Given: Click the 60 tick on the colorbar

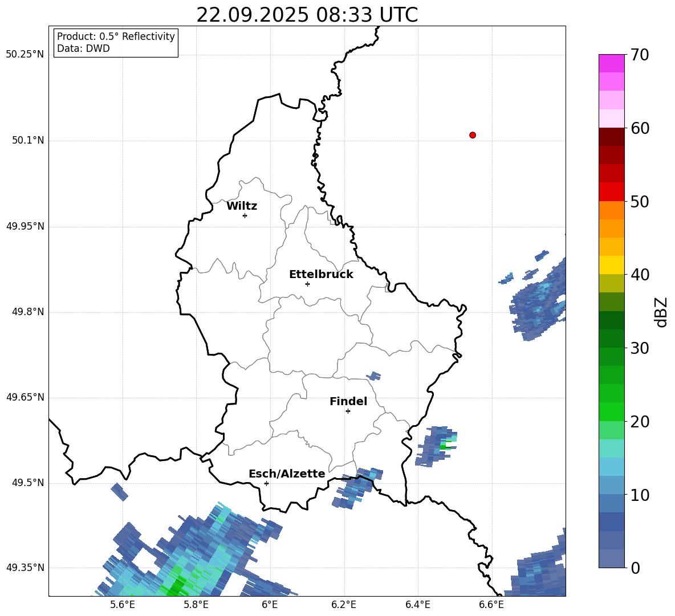Looking at the screenshot, I should click(x=640, y=128).
